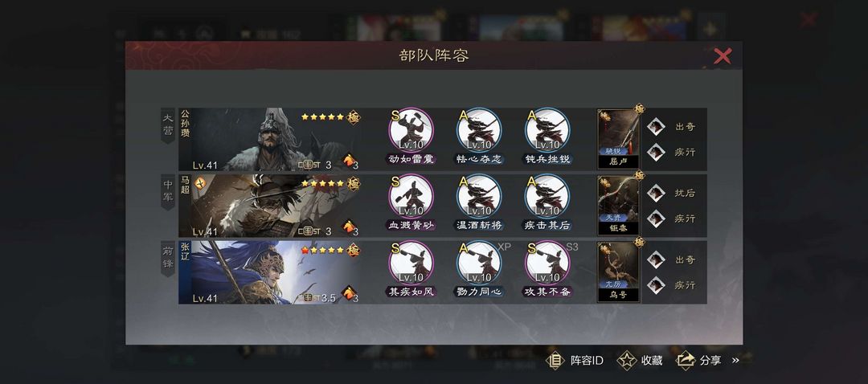Open the 其疾如风 skill icon
The height and width of the screenshot is (384, 868).
click(x=411, y=263)
